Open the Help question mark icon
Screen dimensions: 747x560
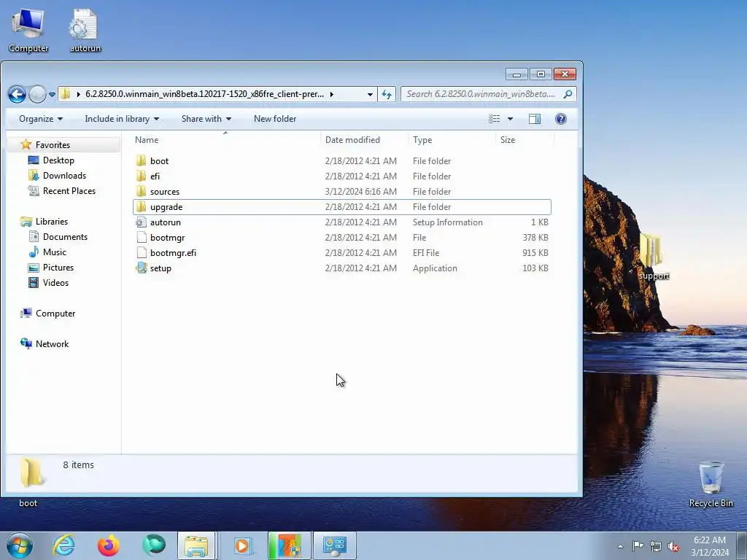pyautogui.click(x=561, y=119)
